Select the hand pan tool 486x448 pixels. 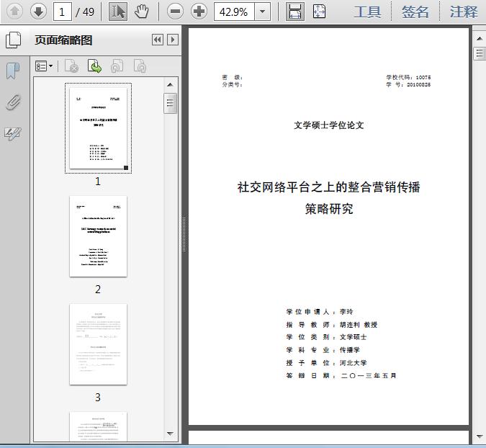142,12
